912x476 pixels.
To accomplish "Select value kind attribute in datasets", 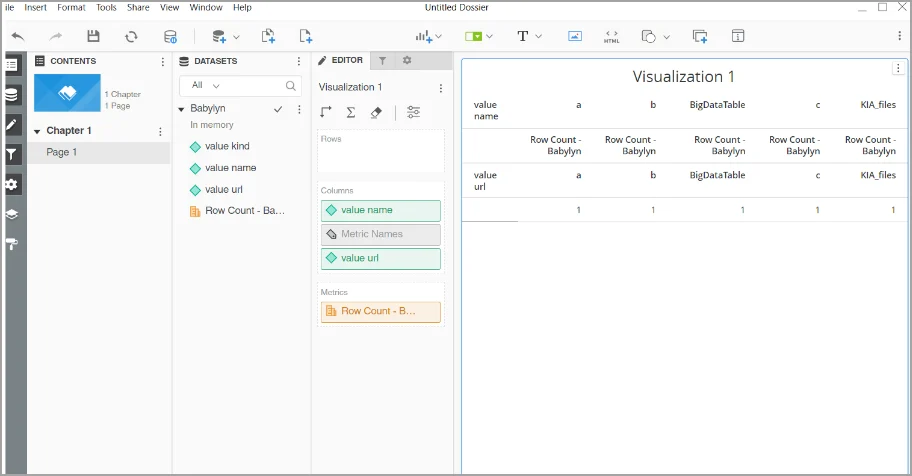I will click(227, 146).
